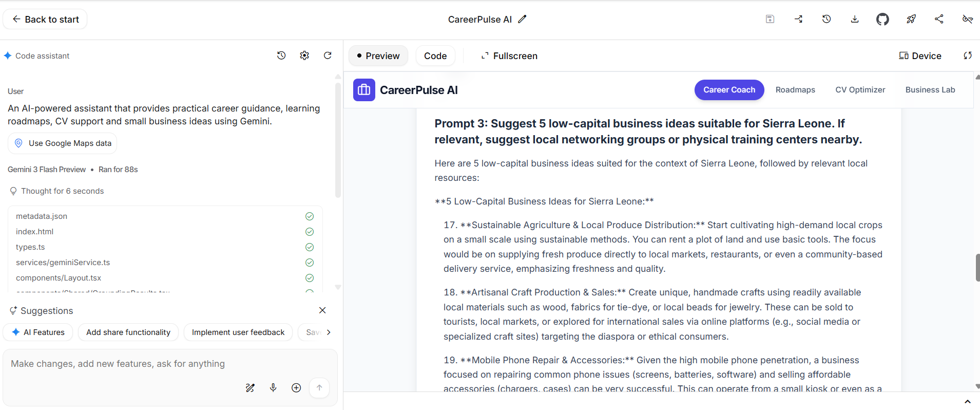This screenshot has height=410, width=980.
Task: Click green check beside index.html
Action: click(x=310, y=232)
